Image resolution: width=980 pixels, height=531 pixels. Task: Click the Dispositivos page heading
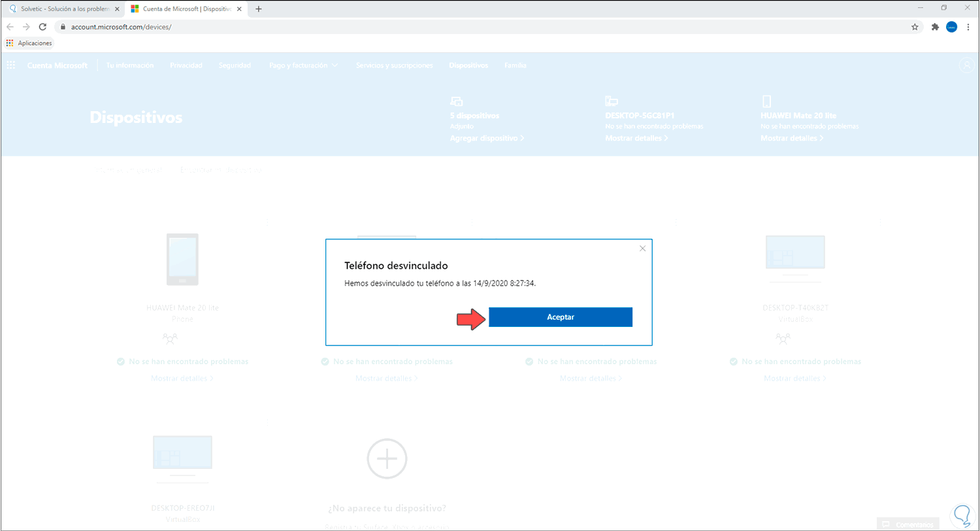tap(136, 118)
